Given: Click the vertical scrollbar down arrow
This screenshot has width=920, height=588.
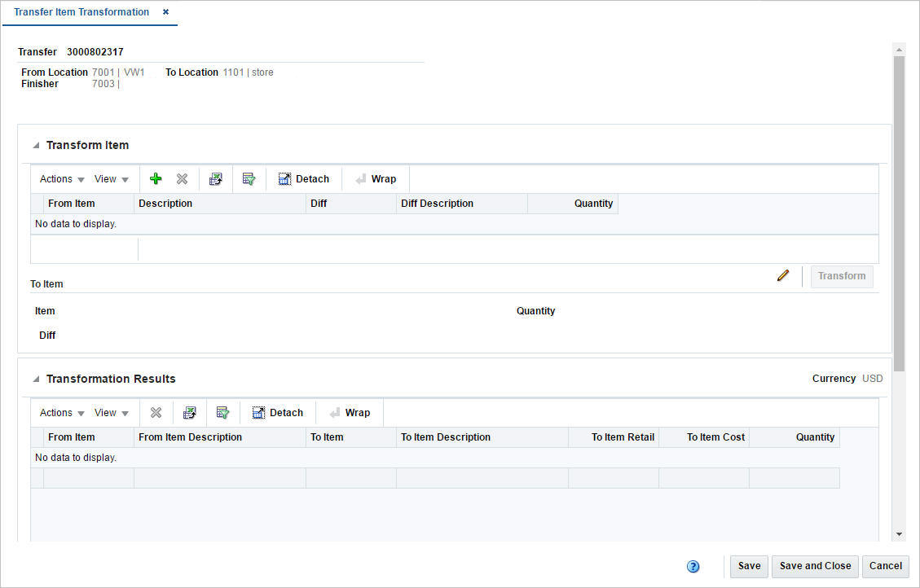Looking at the screenshot, I should [899, 533].
